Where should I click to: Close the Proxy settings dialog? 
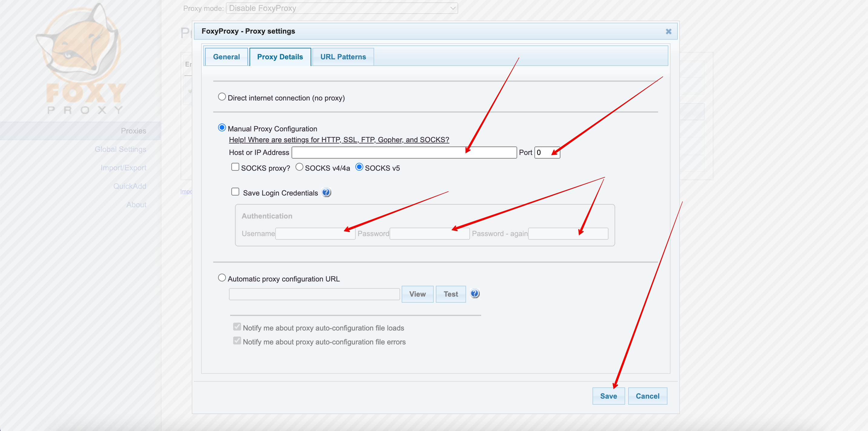tap(668, 31)
